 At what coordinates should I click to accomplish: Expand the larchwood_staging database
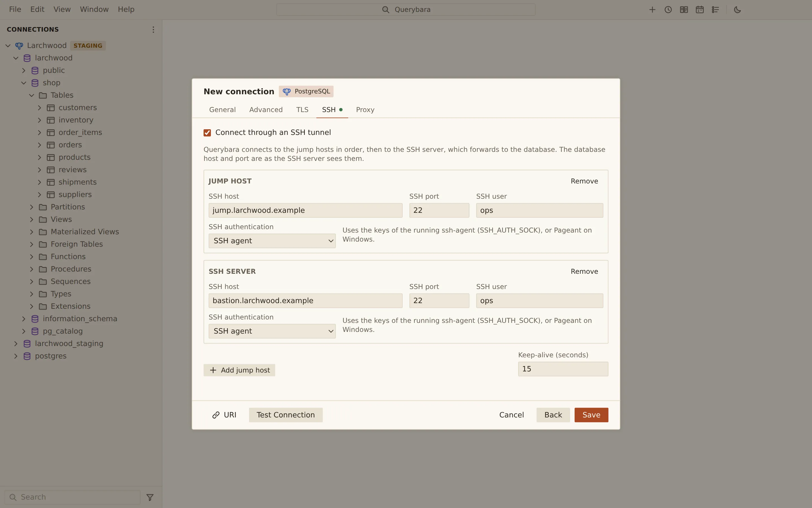16,344
